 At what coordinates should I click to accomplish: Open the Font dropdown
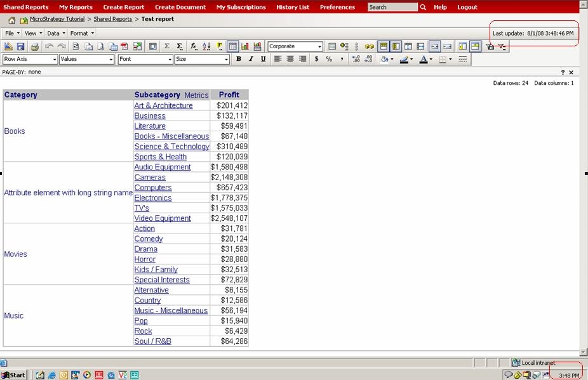click(145, 59)
